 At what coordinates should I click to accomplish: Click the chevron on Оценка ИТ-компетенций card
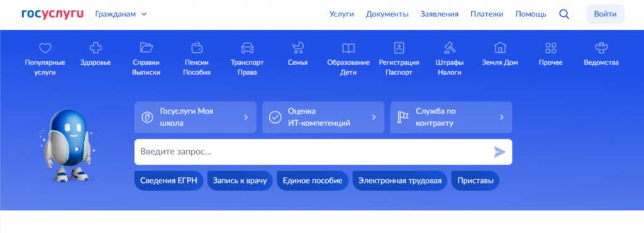pyautogui.click(x=374, y=117)
